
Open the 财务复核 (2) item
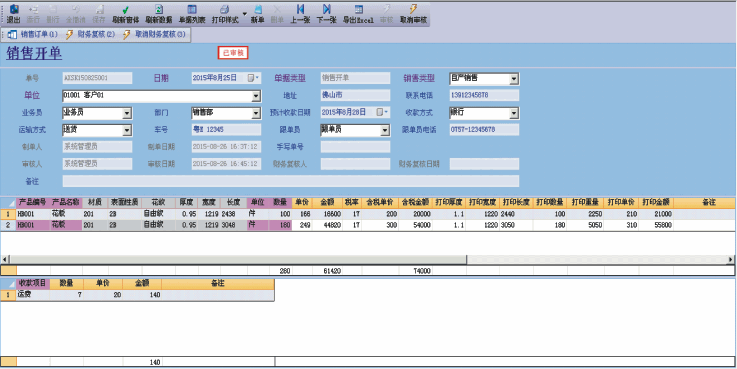(x=90, y=34)
